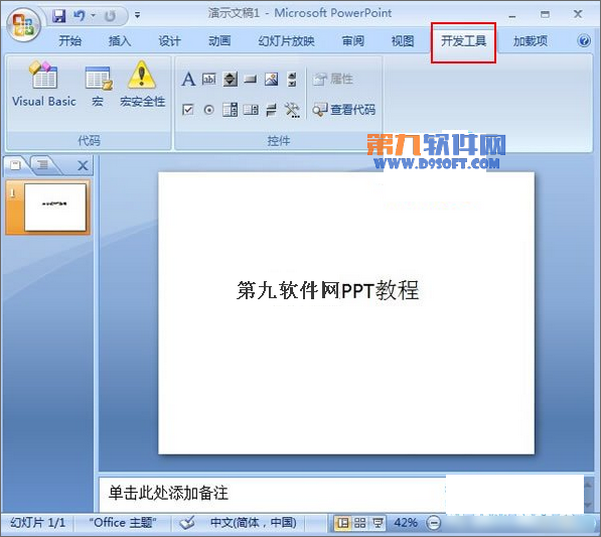Screen dimensions: 601x537
Task: Insert a Scroll Bar control
Action: 292,79
